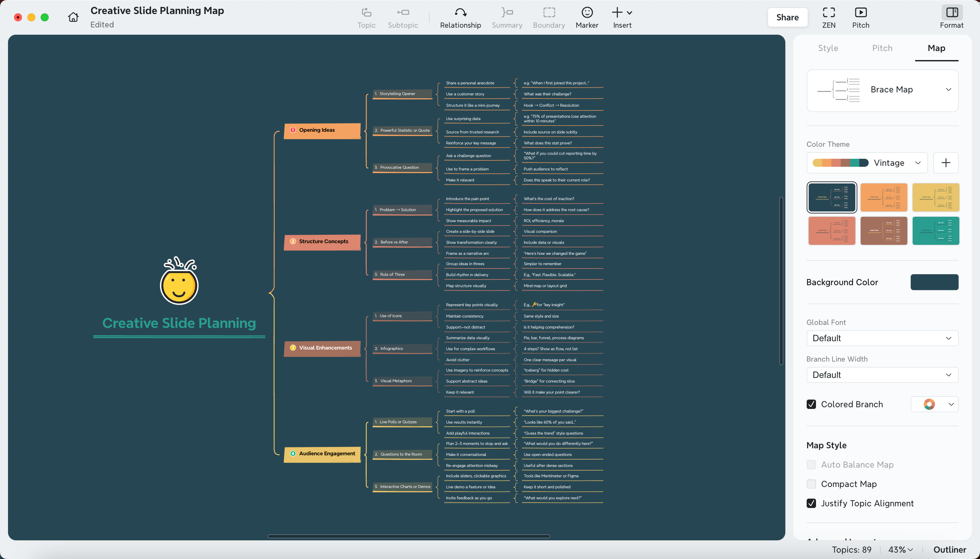Turn on Auto Balance Map

point(811,464)
